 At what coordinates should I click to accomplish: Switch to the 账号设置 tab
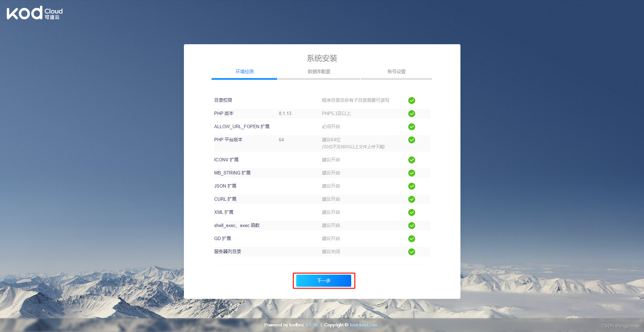[396, 72]
